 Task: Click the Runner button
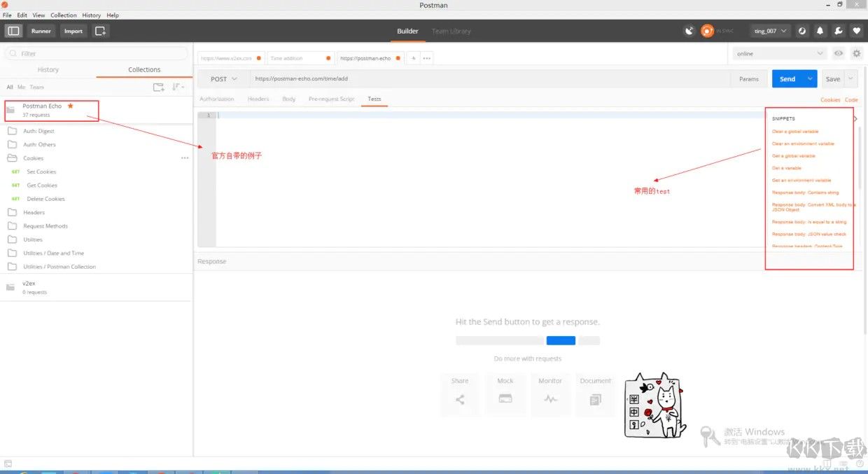pyautogui.click(x=41, y=31)
